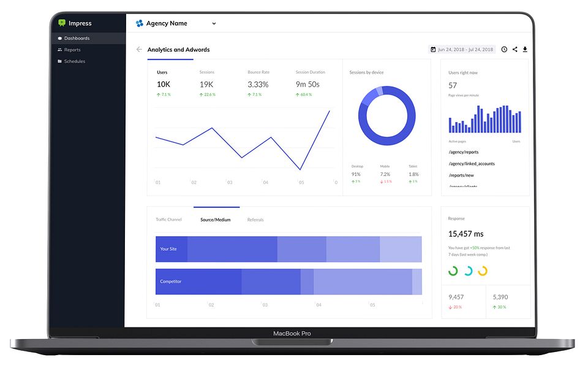The image size is (588, 368).
Task: Click the 15,457 ms response value
Action: (466, 234)
